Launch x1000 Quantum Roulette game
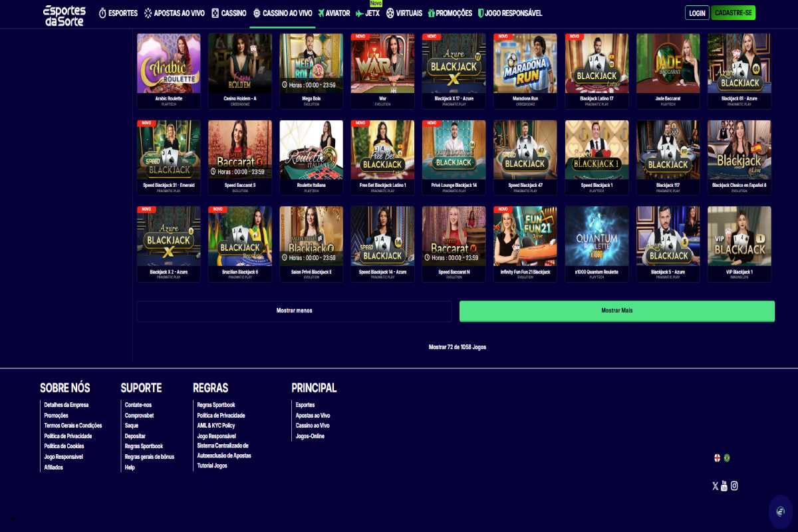798x532 pixels. click(x=597, y=244)
